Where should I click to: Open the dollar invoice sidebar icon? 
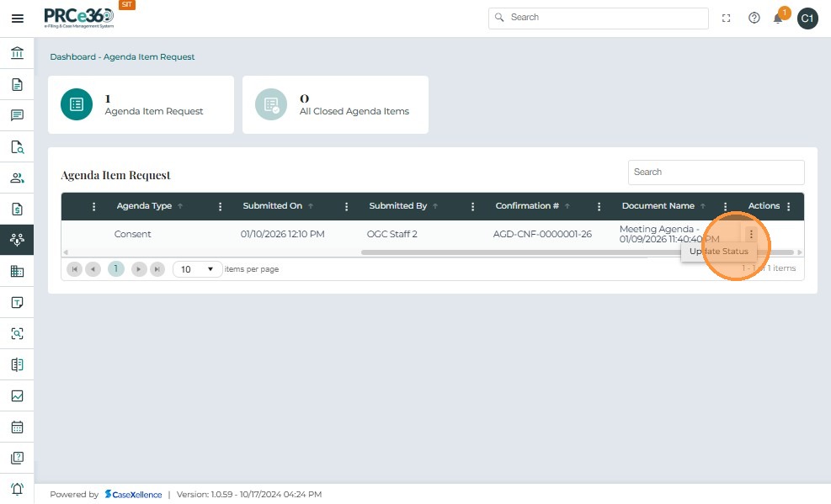click(17, 209)
